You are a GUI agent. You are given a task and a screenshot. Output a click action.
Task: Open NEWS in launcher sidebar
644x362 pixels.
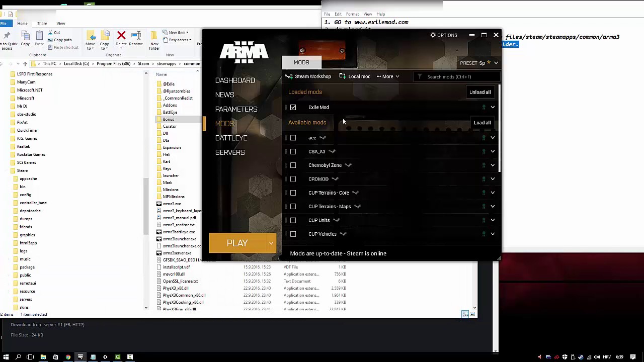[x=224, y=95]
